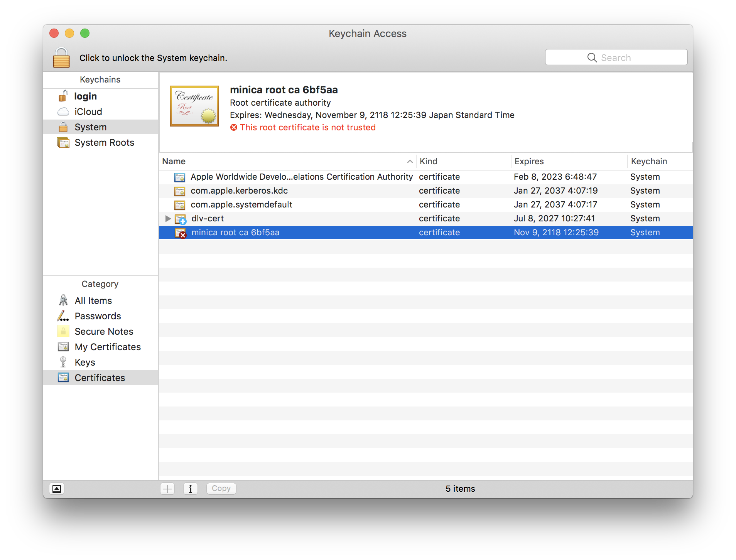Image resolution: width=736 pixels, height=560 pixels.
Task: Click the System Roots certificate folder icon
Action: pos(63,143)
